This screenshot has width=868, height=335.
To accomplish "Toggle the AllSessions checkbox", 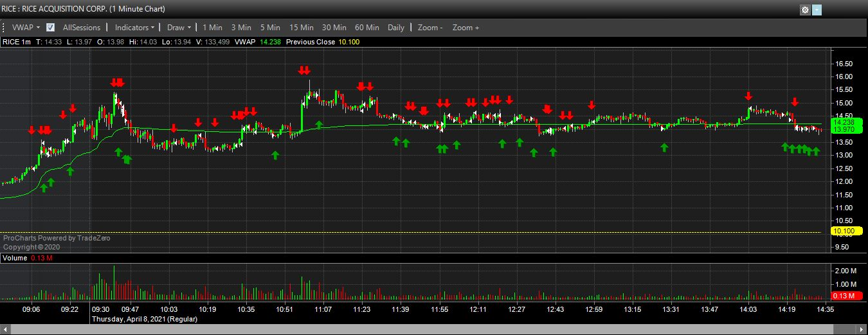I will 51,28.
